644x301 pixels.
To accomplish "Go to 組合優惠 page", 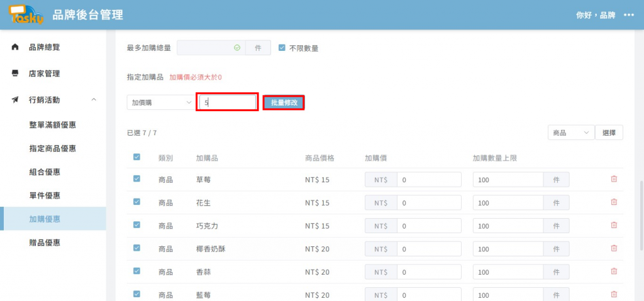I will (x=45, y=172).
